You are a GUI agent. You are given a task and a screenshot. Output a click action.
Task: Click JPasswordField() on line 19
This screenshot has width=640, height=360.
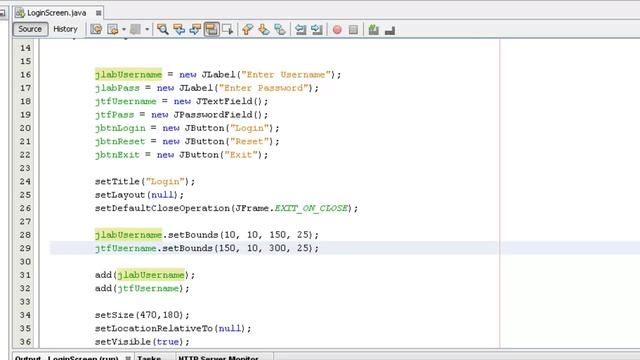218,115
